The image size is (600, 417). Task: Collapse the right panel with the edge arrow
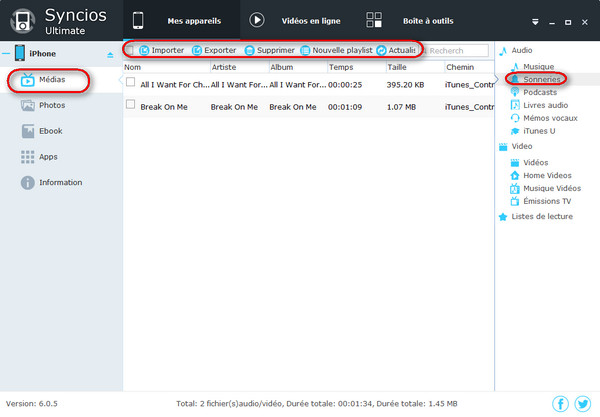496,80
